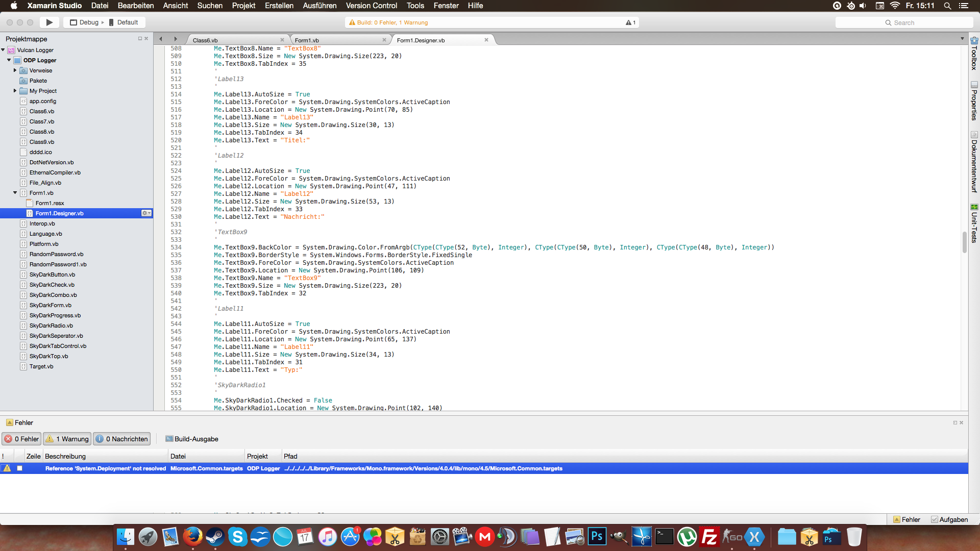Open the Version Control menu
This screenshot has width=980, height=551.
click(371, 6)
